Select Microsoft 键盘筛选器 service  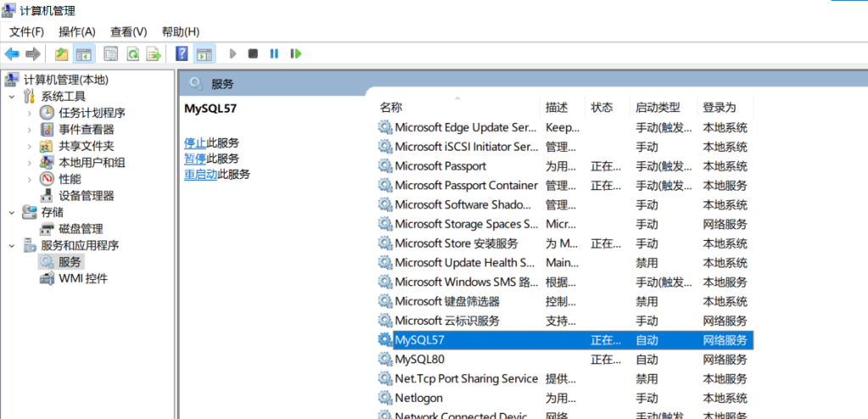coord(565,301)
